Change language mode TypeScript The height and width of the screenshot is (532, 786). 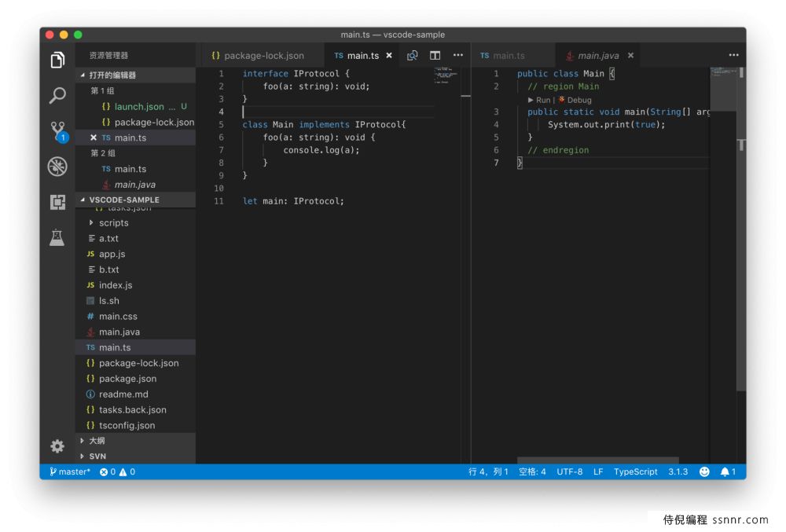(x=636, y=472)
